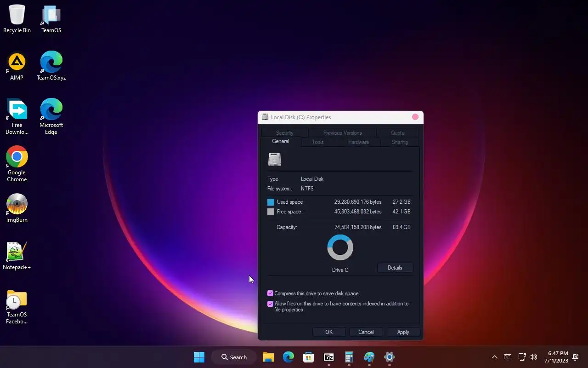Open File Explorer from the taskbar

[268, 357]
